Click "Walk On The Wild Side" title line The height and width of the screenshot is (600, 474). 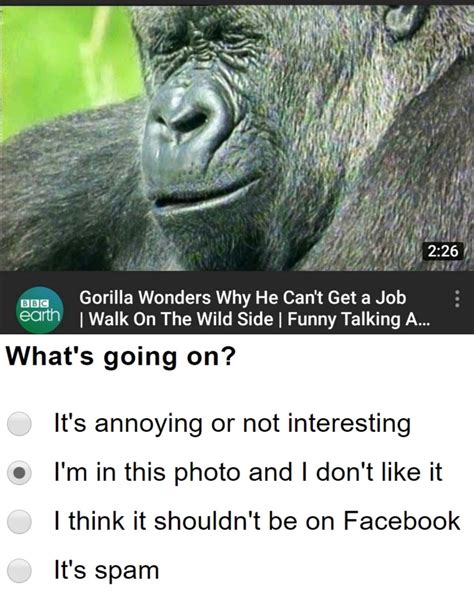coord(181,319)
